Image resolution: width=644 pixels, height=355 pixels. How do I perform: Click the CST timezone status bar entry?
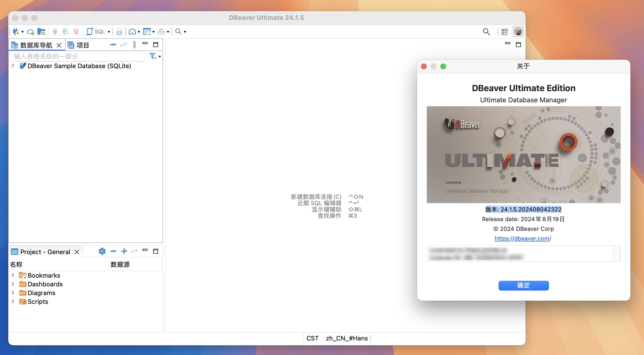[313, 338]
